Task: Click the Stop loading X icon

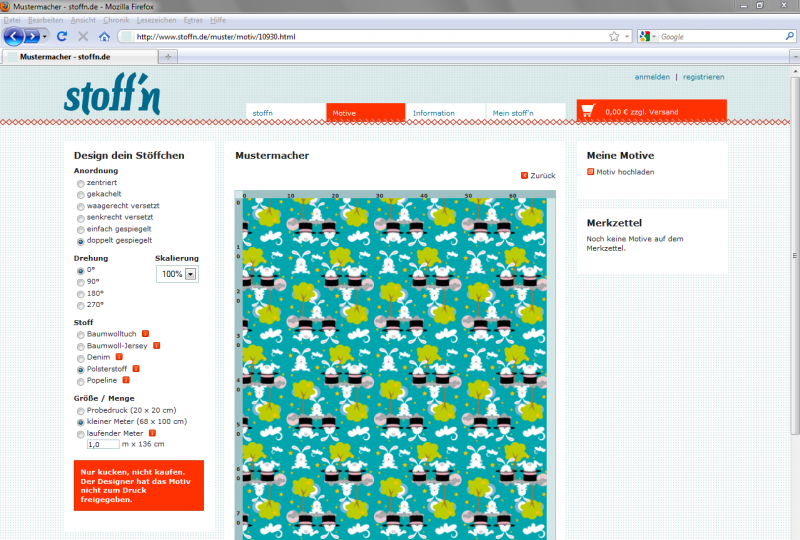Action: pos(83,36)
